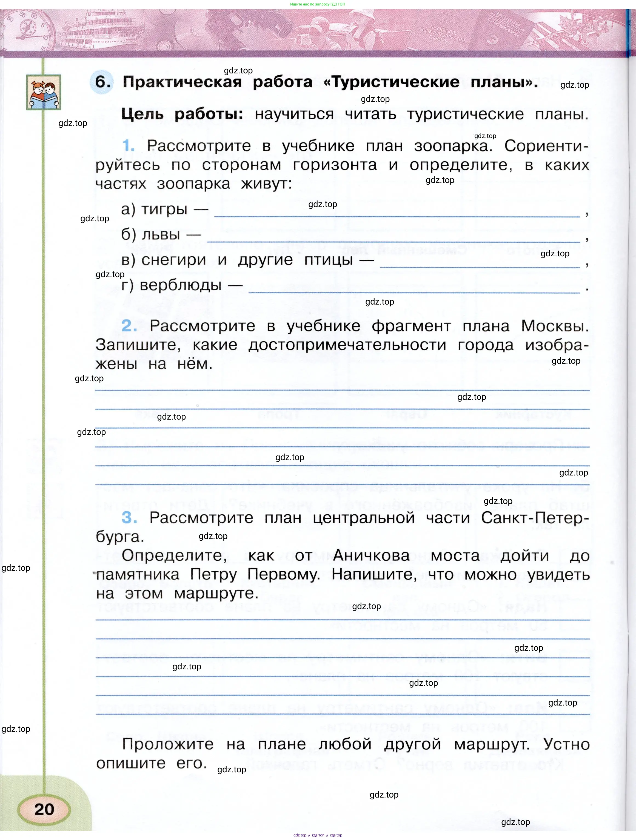Click the two children reading book icon

43,92
